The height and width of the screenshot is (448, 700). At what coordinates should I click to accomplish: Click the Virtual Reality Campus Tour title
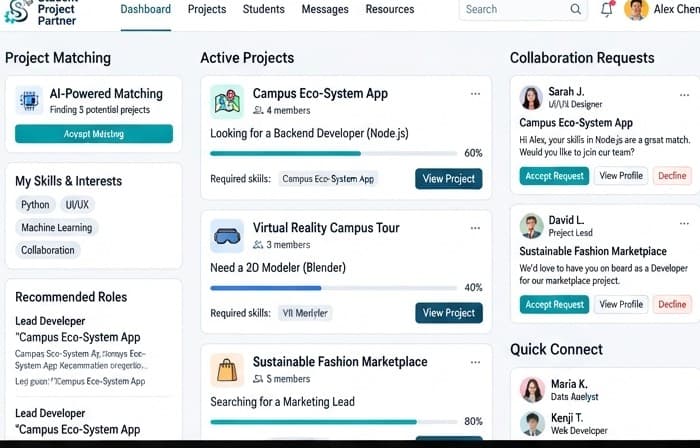coord(326,228)
